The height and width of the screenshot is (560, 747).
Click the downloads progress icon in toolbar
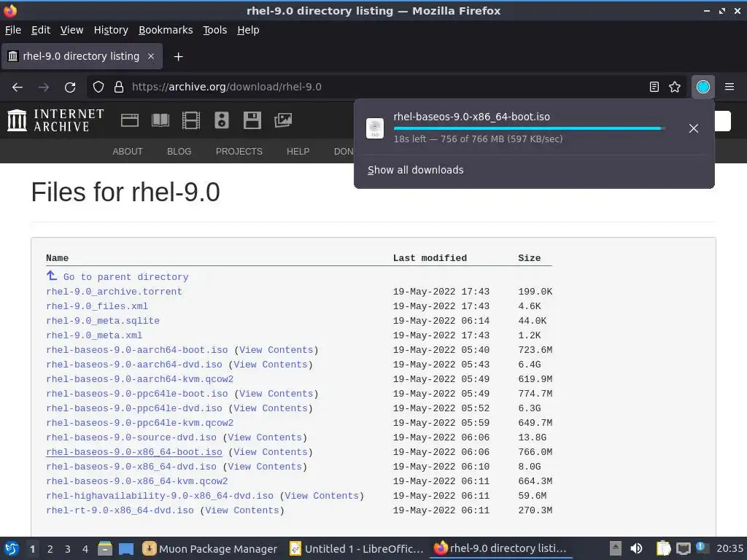pyautogui.click(x=703, y=87)
